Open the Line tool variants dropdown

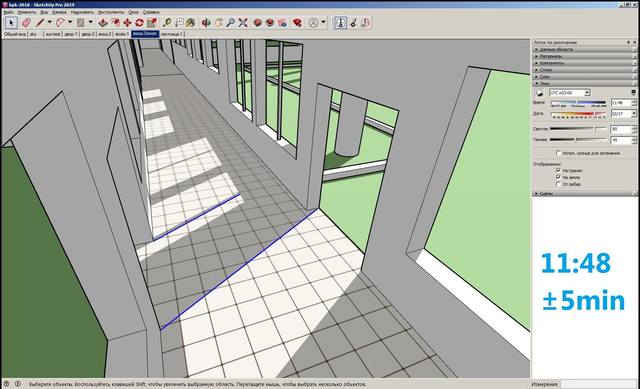point(50,23)
